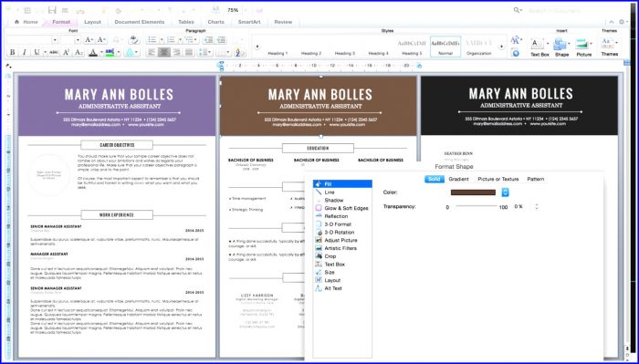639x364 pixels.
Task: Open the bullet list style dropdown arrow
Action: click(162, 40)
